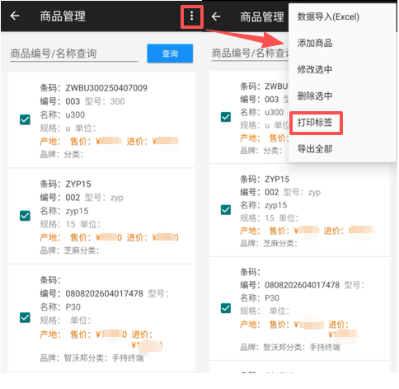The width and height of the screenshot is (399, 389).
Task: Click 名称: u300 in left screen
Action: [x=62, y=115]
